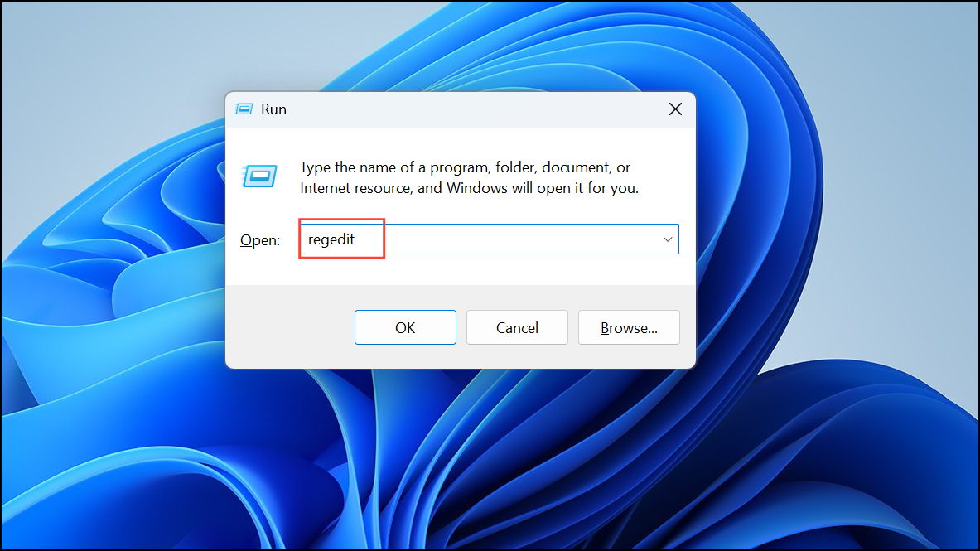
Task: Click the large Run program icon
Action: coord(259,176)
